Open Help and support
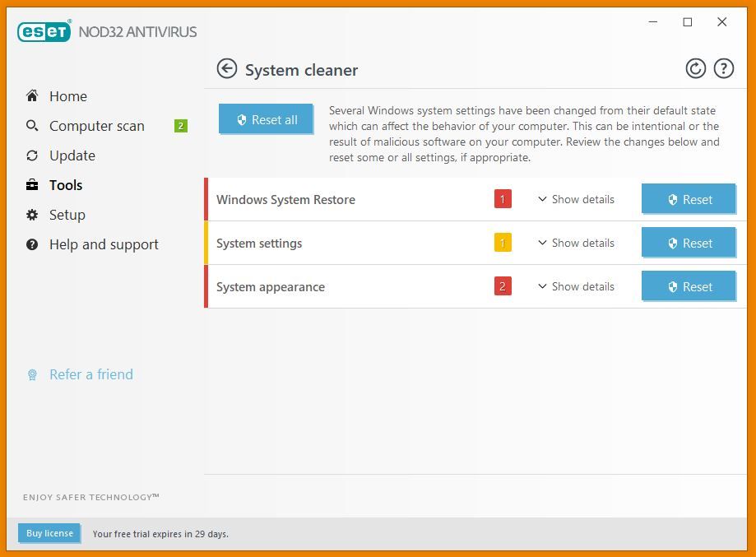The width and height of the screenshot is (756, 557). tap(104, 244)
